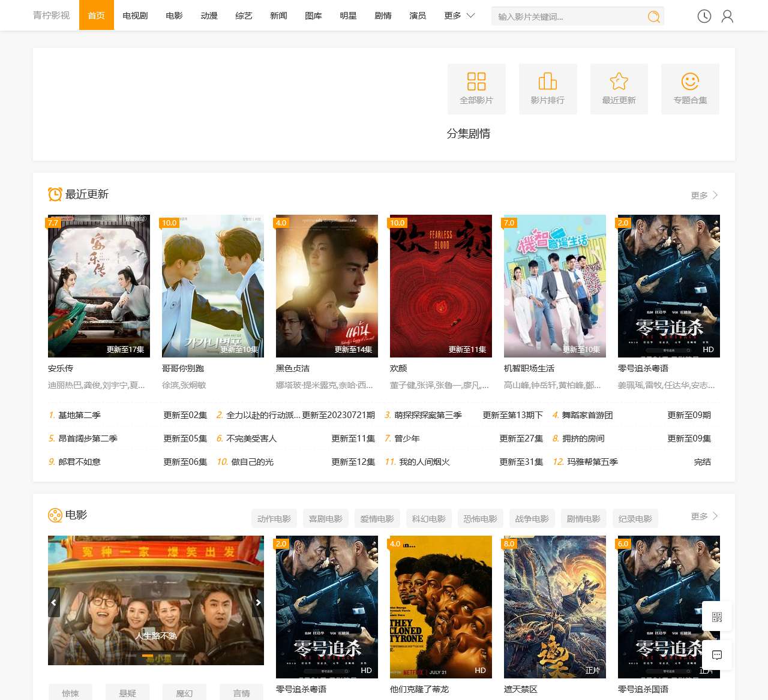Viewport: 768px width, 700px height.
Task: Open 演员 navigation tab
Action: 418,16
